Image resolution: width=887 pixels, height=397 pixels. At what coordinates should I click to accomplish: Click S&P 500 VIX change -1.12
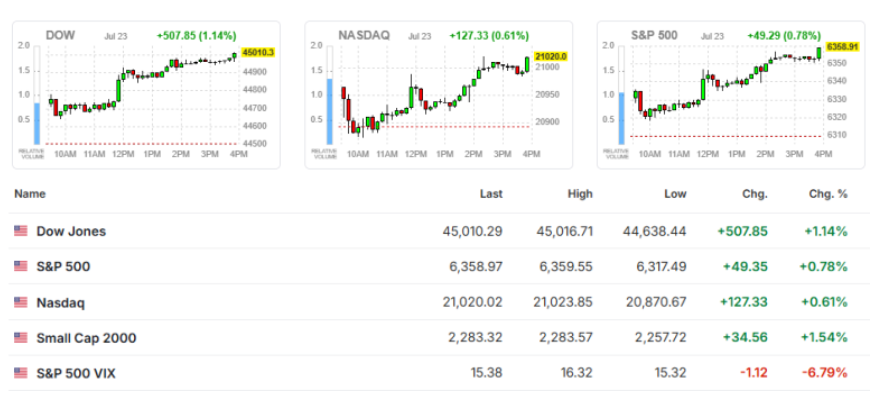pos(753,373)
